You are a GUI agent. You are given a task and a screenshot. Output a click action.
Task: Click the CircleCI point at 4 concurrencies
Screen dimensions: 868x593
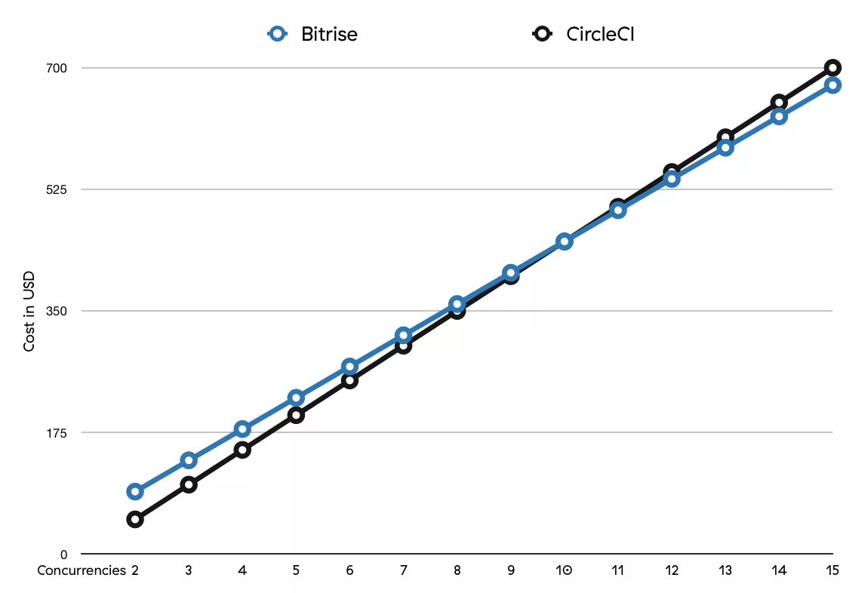coord(242,450)
